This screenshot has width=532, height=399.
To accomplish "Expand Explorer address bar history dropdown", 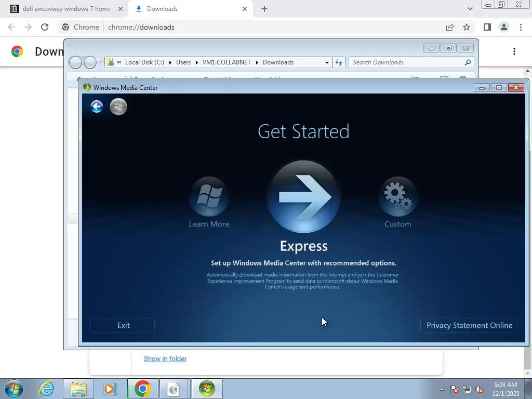I will pyautogui.click(x=327, y=62).
